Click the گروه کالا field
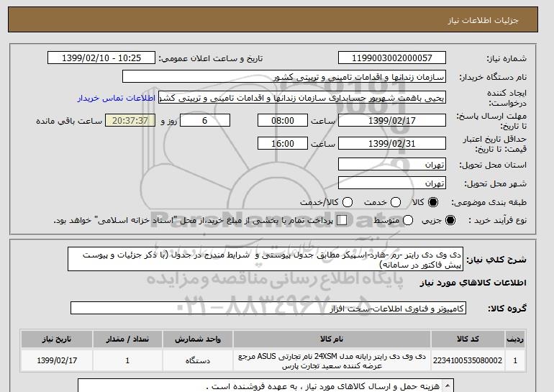 (x=268, y=309)
